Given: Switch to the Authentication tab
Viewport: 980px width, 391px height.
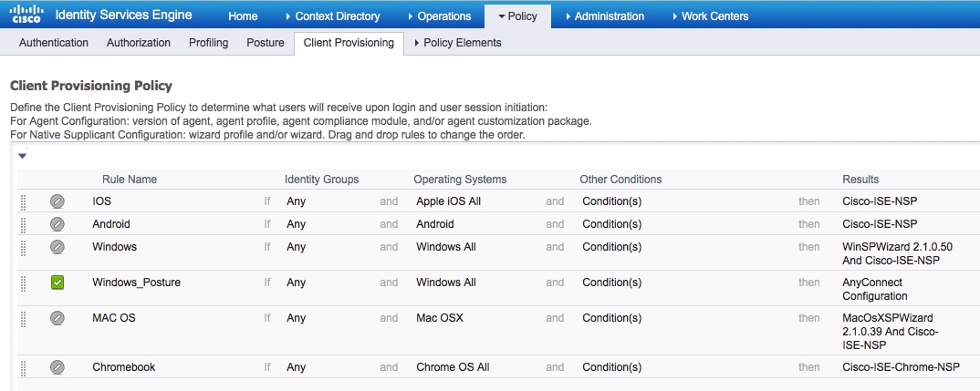Looking at the screenshot, I should click(54, 43).
